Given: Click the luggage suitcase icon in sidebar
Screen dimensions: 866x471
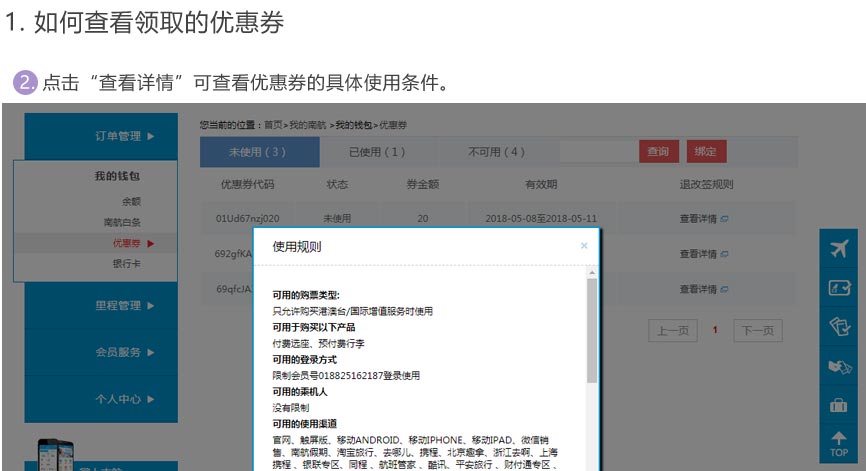Looking at the screenshot, I should click(x=839, y=405).
